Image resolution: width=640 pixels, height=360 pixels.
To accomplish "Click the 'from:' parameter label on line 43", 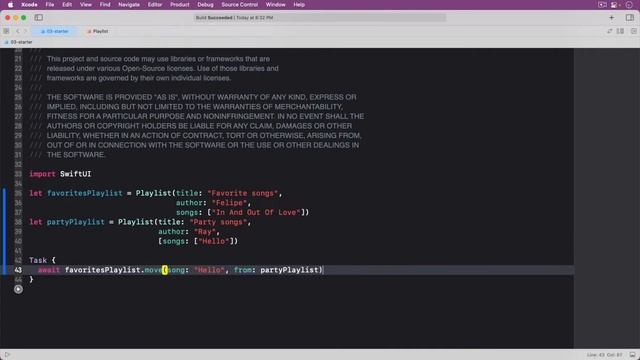I will (244, 270).
